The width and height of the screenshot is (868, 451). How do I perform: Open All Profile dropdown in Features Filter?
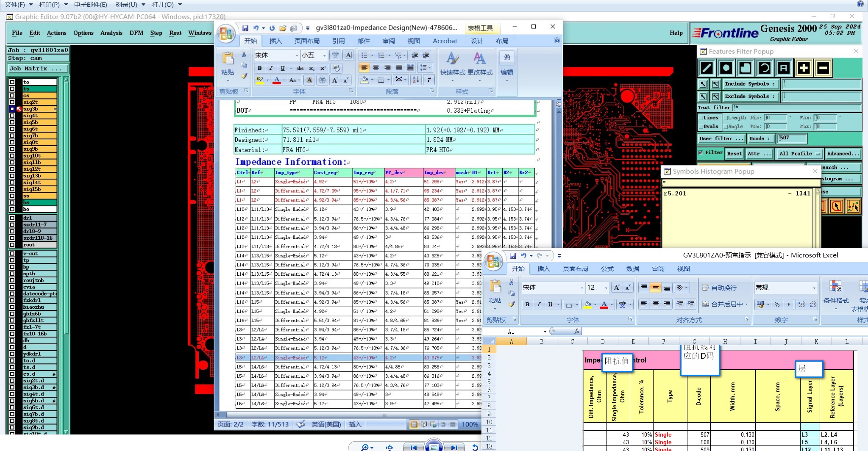tap(799, 154)
